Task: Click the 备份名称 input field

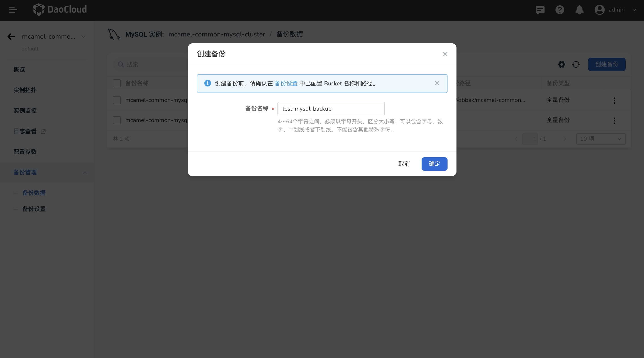Action: pyautogui.click(x=331, y=109)
